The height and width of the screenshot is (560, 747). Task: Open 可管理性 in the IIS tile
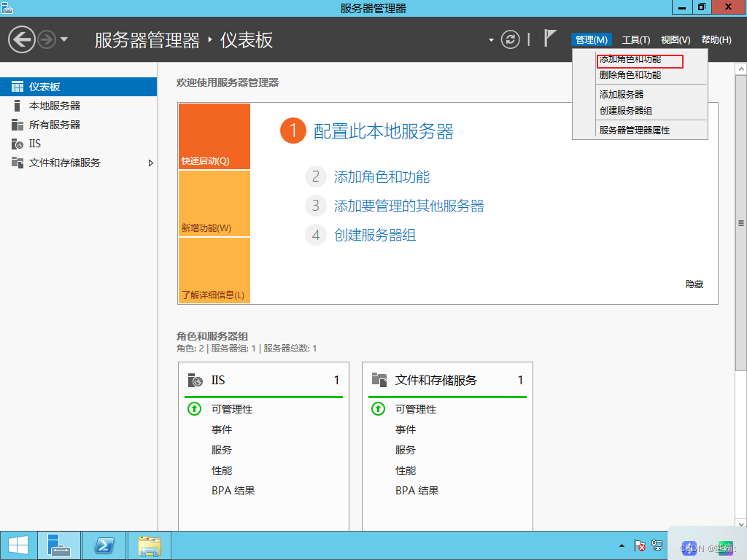[232, 409]
